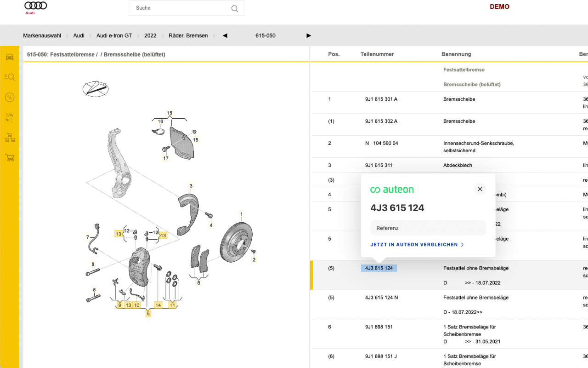Click highlighted callout 5 in diagram
The height and width of the screenshot is (368, 588).
click(148, 313)
